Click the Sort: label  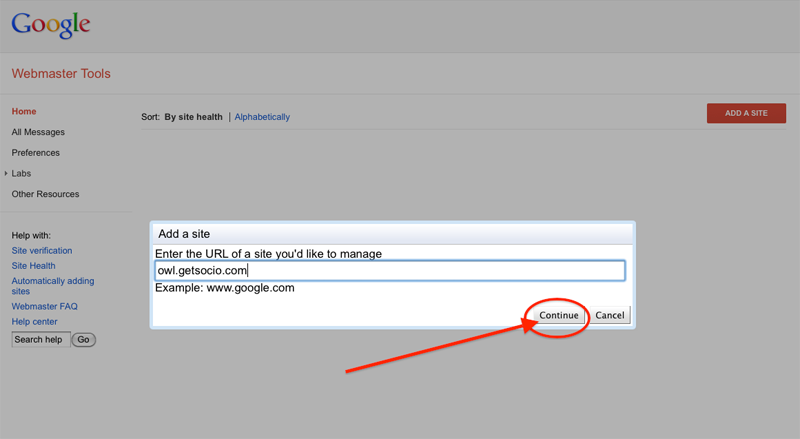click(x=151, y=117)
